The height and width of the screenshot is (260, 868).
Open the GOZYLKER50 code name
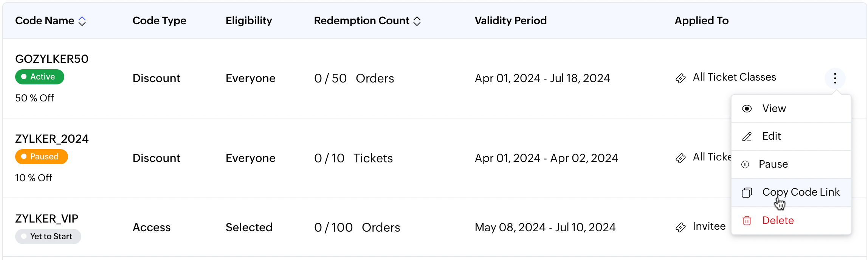click(52, 59)
